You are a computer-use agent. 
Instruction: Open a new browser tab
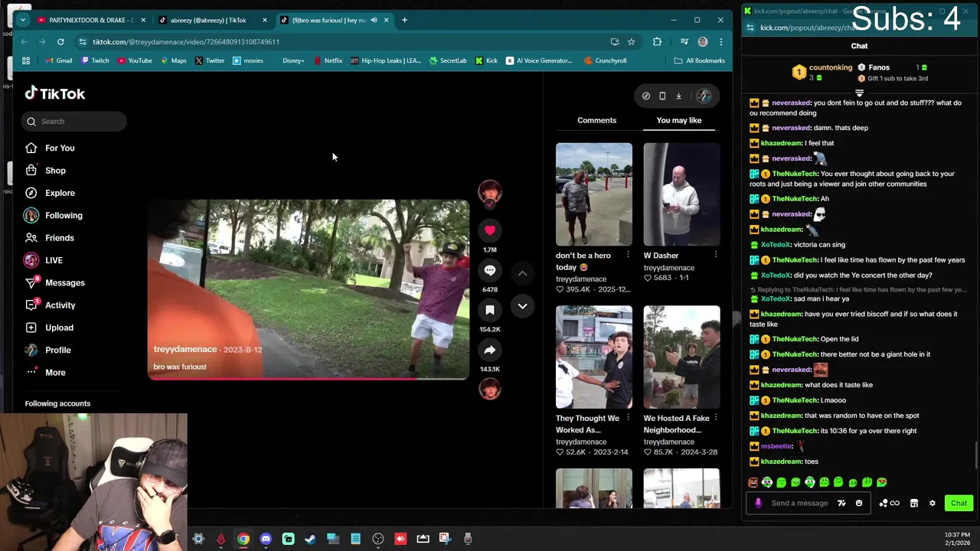404,20
